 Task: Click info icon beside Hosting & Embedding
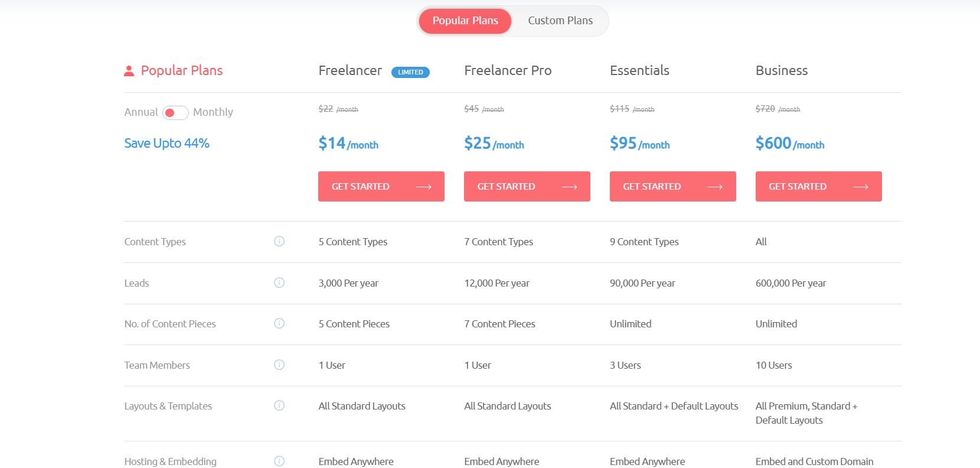279,461
